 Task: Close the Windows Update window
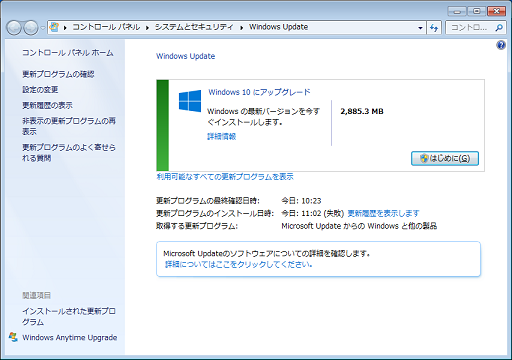coord(496,11)
